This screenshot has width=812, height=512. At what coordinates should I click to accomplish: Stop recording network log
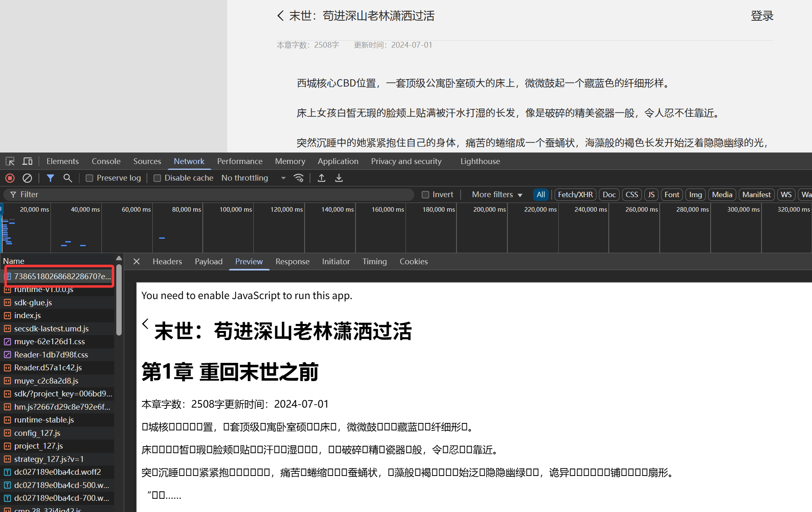point(10,178)
